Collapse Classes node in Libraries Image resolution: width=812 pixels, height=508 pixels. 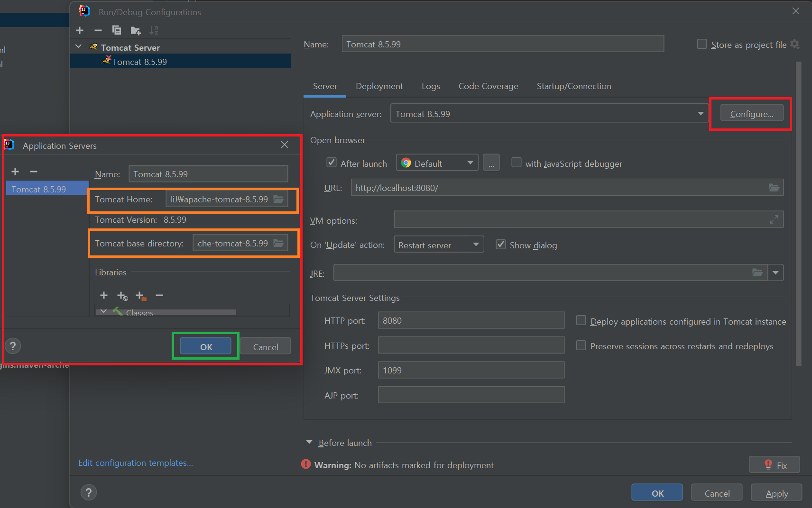[x=104, y=311]
